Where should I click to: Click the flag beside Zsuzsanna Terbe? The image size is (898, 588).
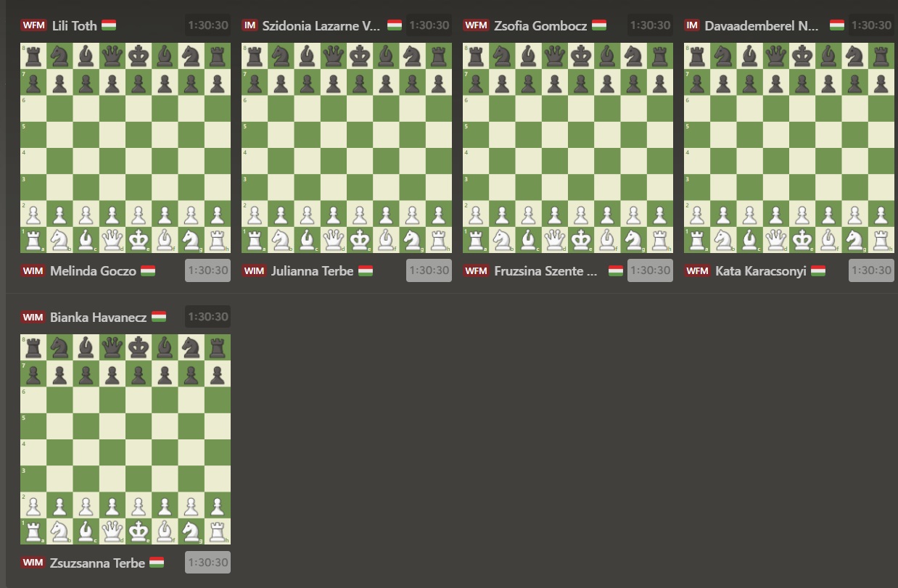click(157, 562)
